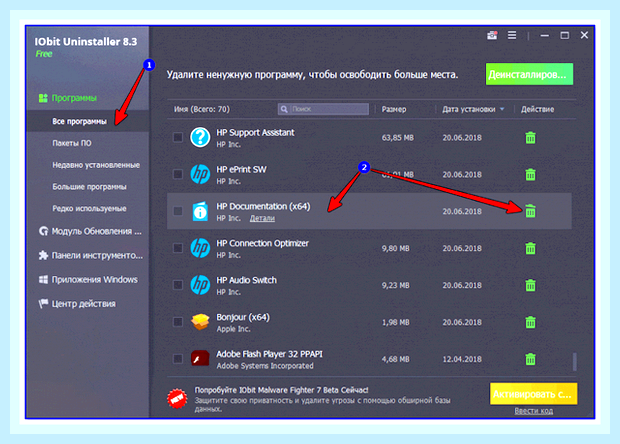Click the HP Support Assistant question-mark icon

pos(200,137)
